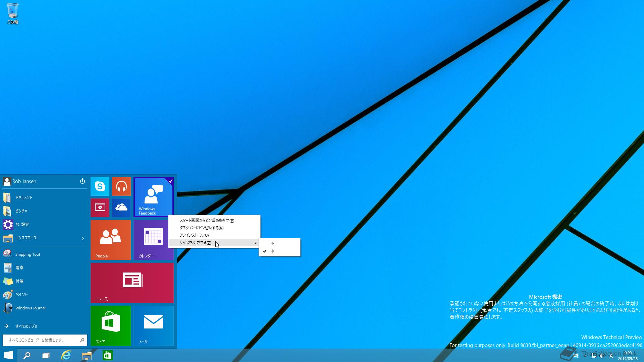The height and width of the screenshot is (362, 644).
Task: Launch ペイント paint app
Action: (44, 294)
